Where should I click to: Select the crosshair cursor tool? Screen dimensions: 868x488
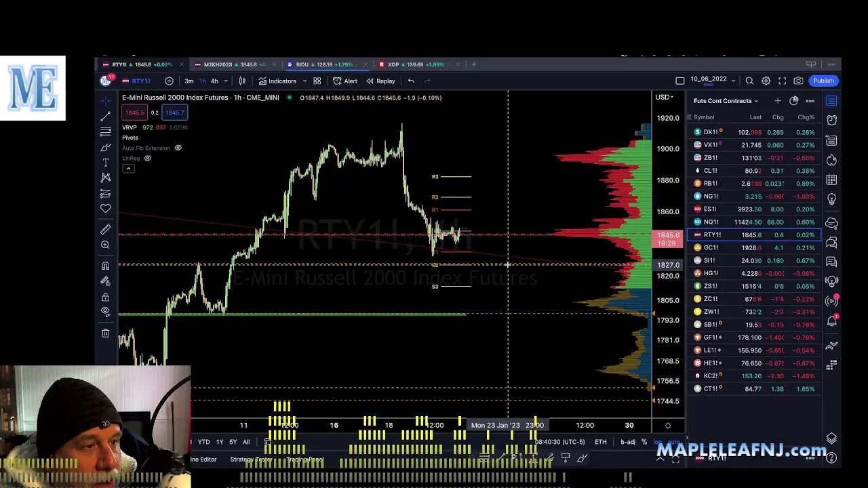106,101
